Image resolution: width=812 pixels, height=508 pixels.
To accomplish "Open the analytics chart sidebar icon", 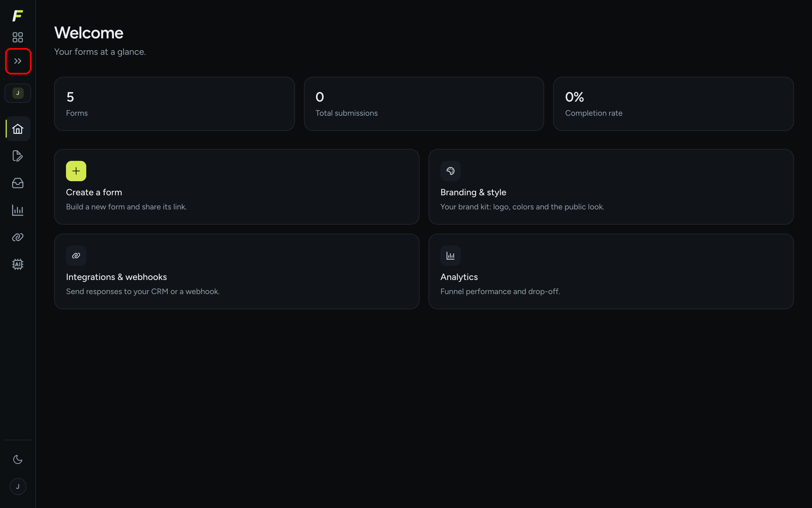I will point(18,210).
